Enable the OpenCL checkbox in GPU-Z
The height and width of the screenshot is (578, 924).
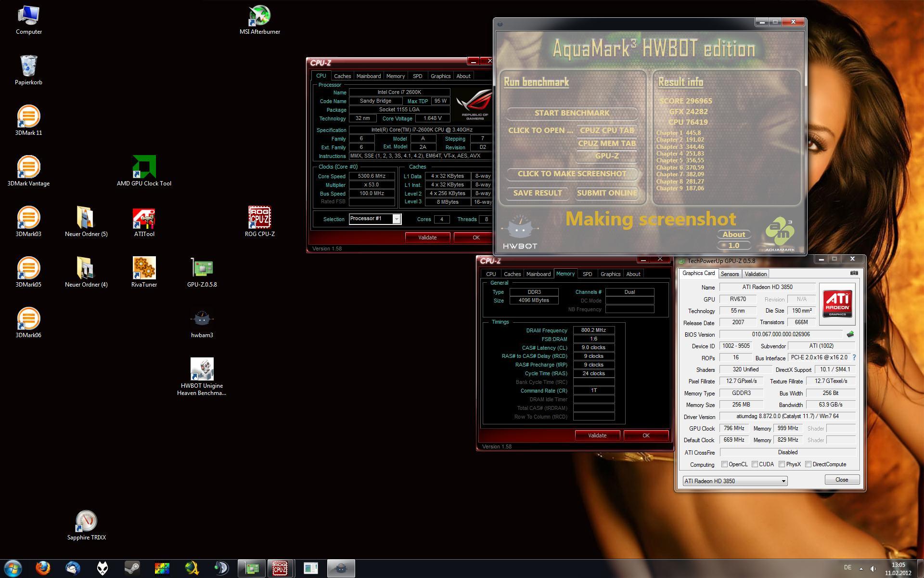coord(724,464)
